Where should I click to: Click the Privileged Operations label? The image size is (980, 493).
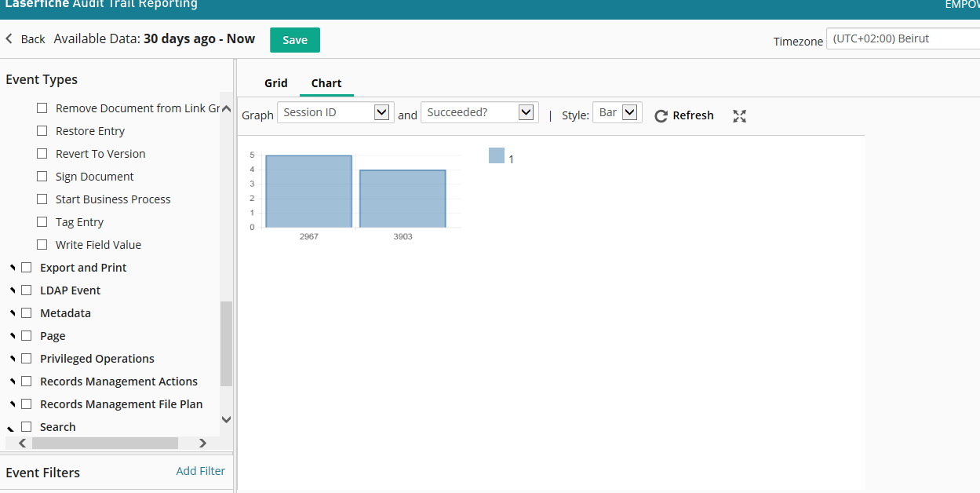(x=97, y=359)
